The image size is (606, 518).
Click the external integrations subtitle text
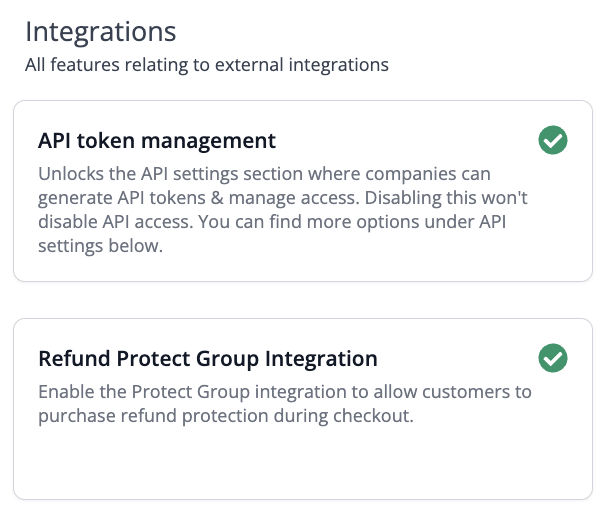click(206, 65)
